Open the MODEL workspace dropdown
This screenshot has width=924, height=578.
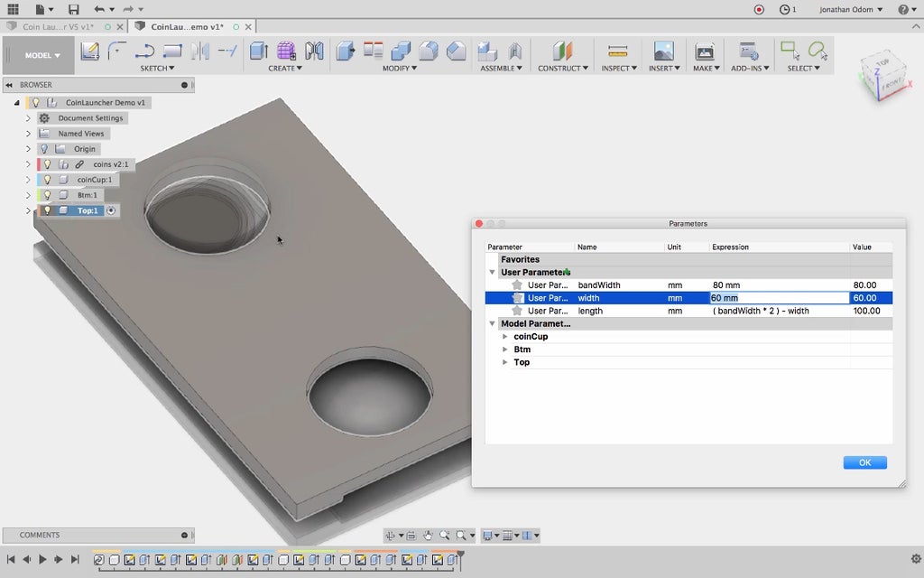tap(42, 55)
